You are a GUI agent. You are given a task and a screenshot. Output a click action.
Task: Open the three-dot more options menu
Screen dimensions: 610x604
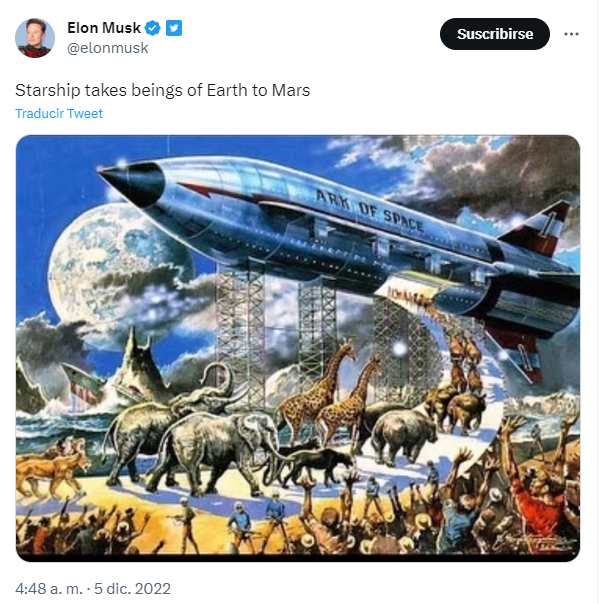(571, 34)
